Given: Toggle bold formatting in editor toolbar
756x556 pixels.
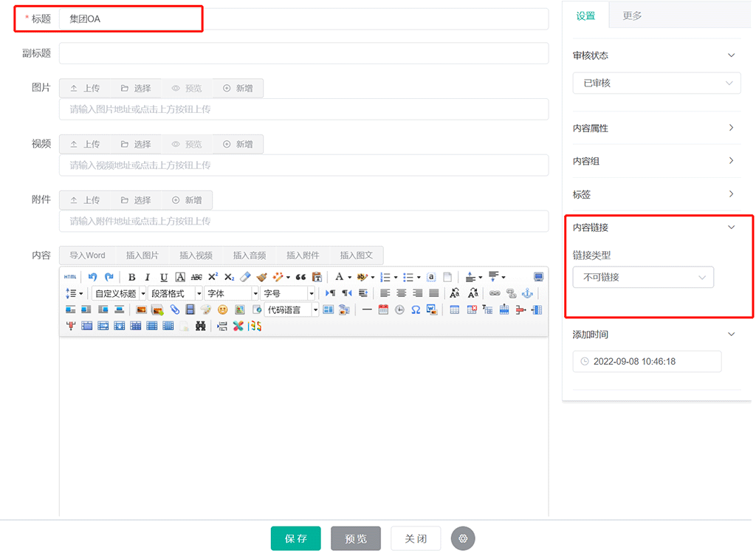Looking at the screenshot, I should 131,277.
